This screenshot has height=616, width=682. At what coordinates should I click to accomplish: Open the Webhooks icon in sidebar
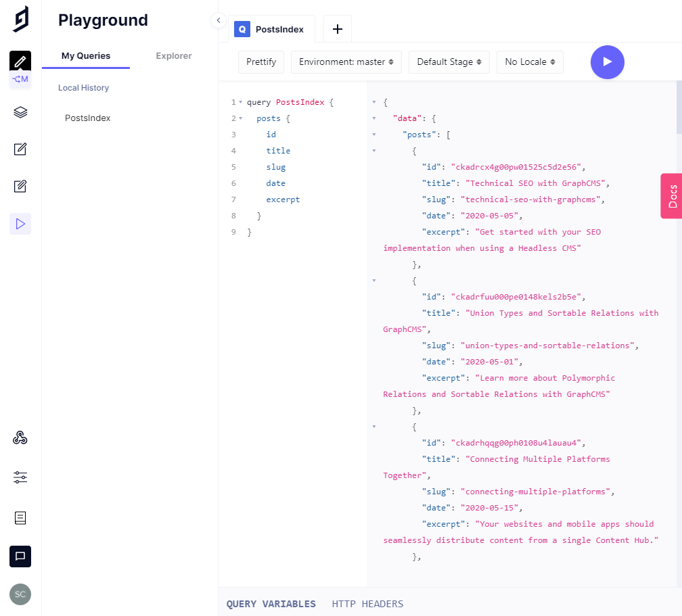coord(20,437)
